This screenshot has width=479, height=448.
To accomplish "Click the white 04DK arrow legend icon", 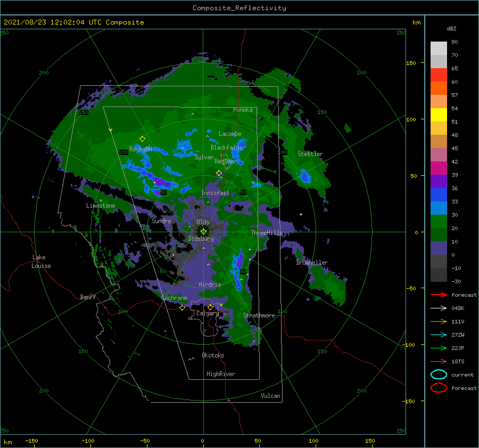I will tap(439, 308).
